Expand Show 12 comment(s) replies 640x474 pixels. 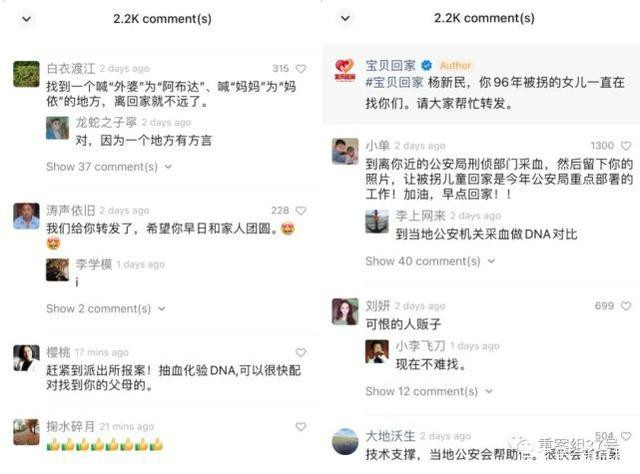pos(429,391)
